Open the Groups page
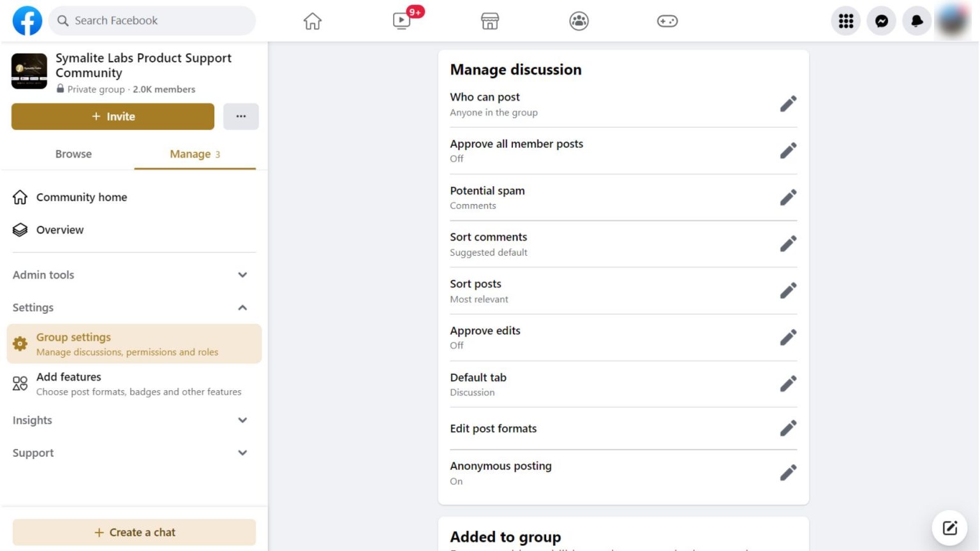The image size is (980, 551). pos(578,20)
